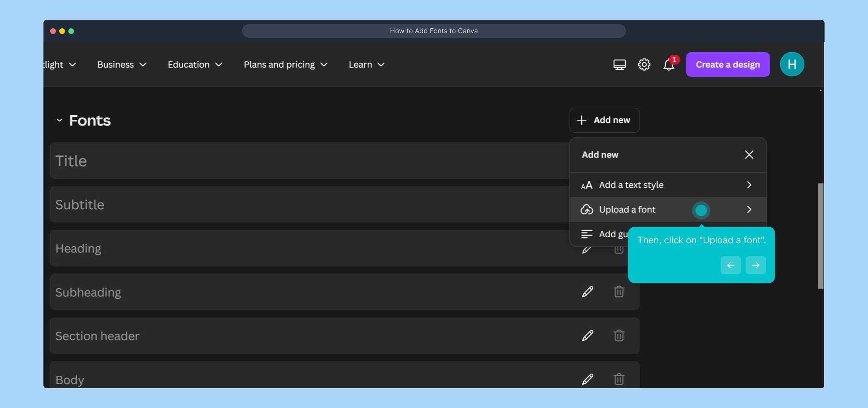
Task: Open the notifications bell icon
Action: [669, 64]
